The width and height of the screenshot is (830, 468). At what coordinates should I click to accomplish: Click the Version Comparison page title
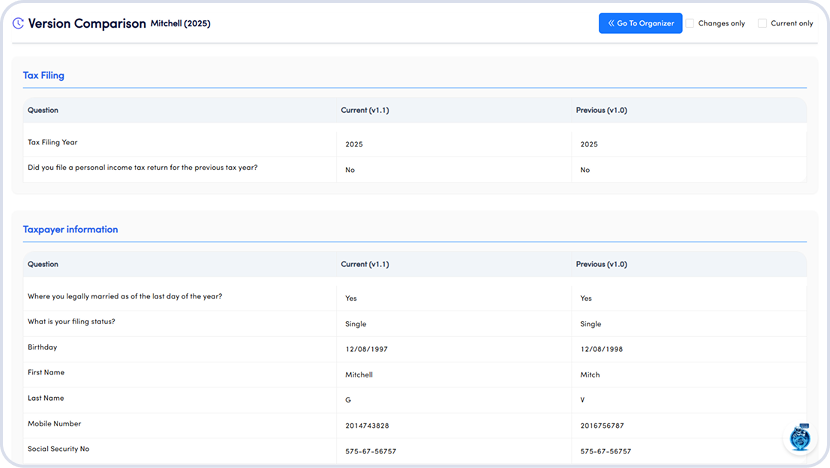pyautogui.click(x=87, y=23)
